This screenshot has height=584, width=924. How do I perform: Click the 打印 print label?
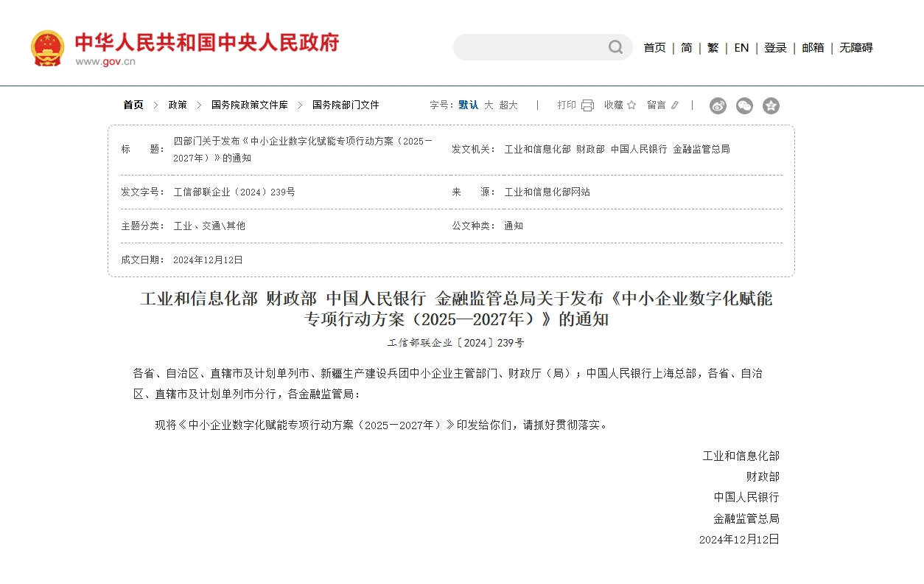point(567,105)
